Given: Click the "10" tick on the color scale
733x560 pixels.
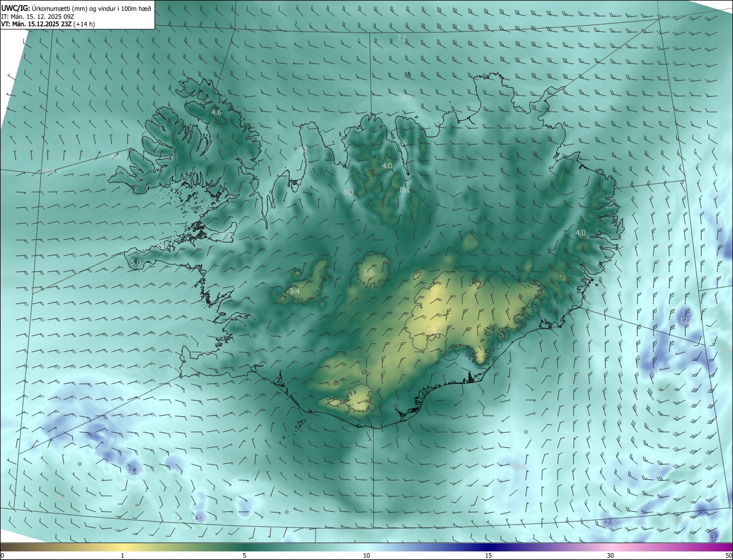Looking at the screenshot, I should pyautogui.click(x=366, y=555).
